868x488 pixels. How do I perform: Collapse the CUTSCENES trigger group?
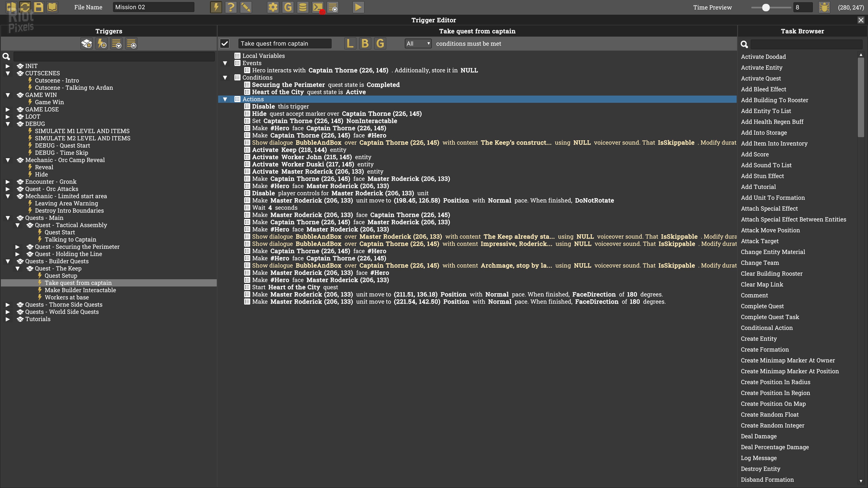(7, 73)
